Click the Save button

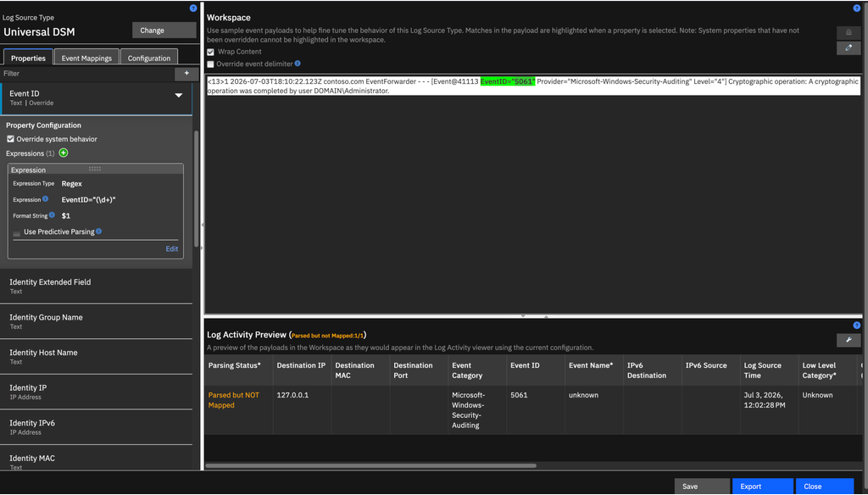point(702,487)
